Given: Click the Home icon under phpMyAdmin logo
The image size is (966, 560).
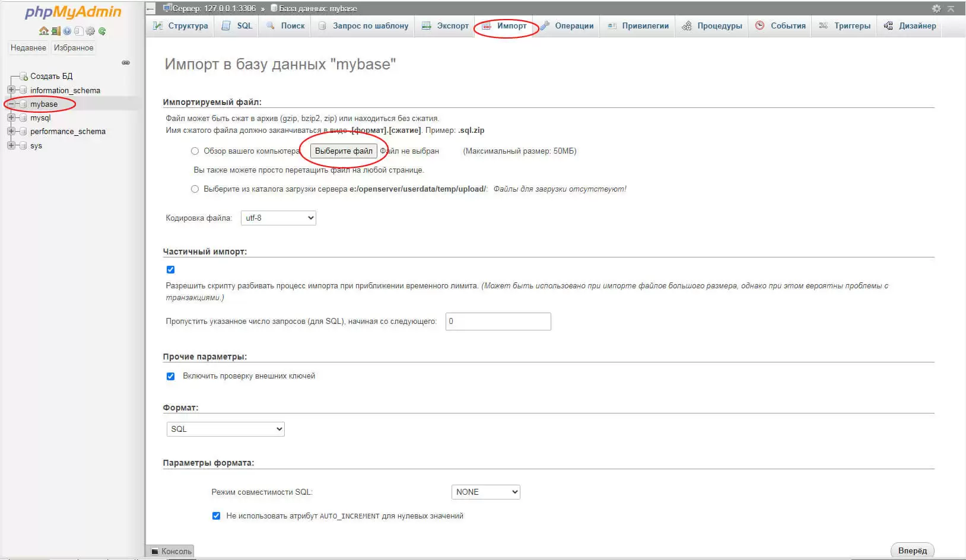Looking at the screenshot, I should point(43,31).
